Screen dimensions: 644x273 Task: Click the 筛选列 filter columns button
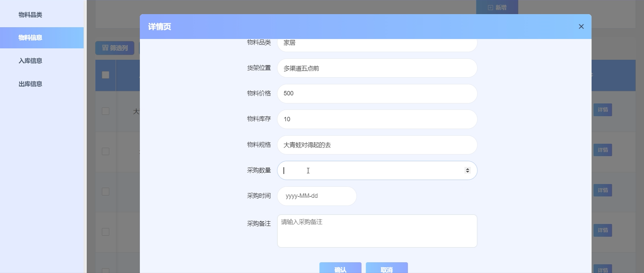point(115,48)
